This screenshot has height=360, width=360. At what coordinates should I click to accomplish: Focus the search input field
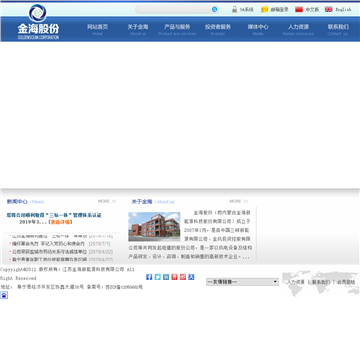pyautogui.click(x=173, y=9)
